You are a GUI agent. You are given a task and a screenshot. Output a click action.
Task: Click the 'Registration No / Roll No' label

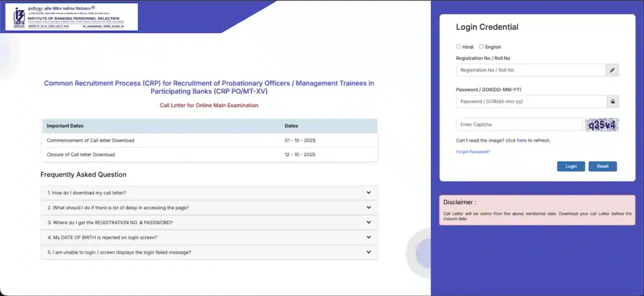pos(483,59)
